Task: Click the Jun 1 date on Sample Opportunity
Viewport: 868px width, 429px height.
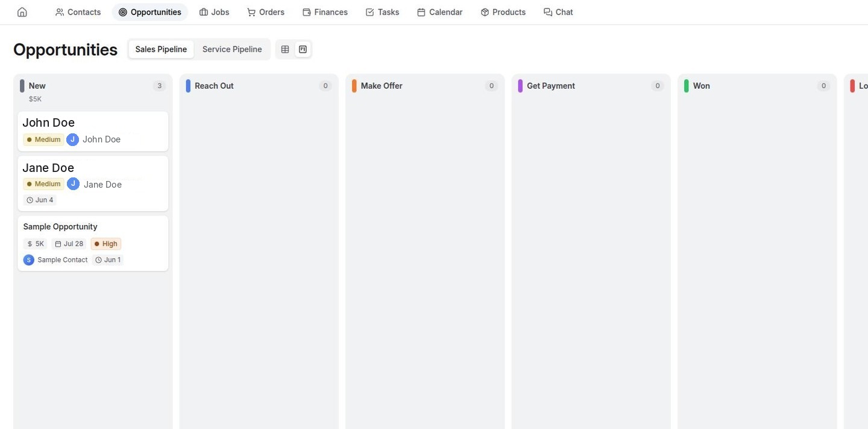Action: tap(108, 260)
